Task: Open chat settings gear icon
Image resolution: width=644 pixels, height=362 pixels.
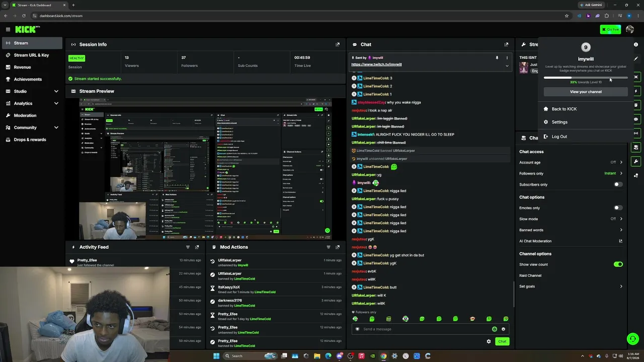Action: pyautogui.click(x=489, y=341)
